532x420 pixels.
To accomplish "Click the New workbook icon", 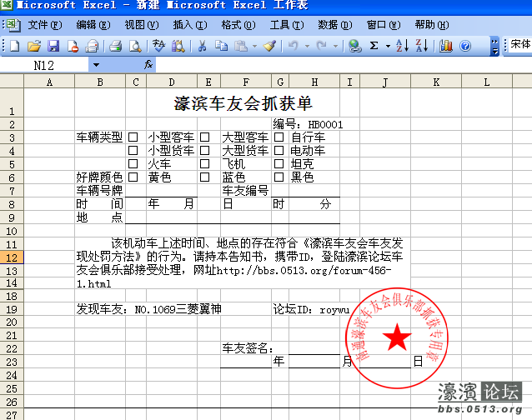I will point(14,46).
